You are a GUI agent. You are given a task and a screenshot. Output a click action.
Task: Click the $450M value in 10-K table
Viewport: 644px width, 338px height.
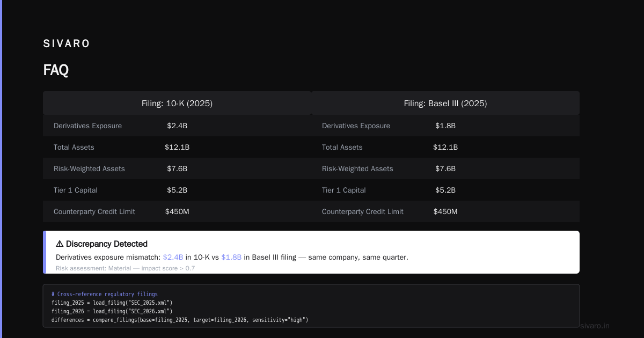177,211
